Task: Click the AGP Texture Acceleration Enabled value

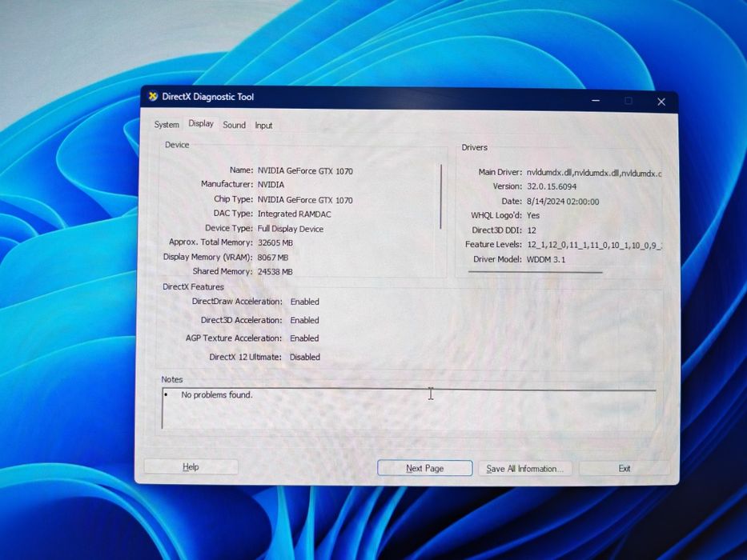Action: tap(304, 338)
